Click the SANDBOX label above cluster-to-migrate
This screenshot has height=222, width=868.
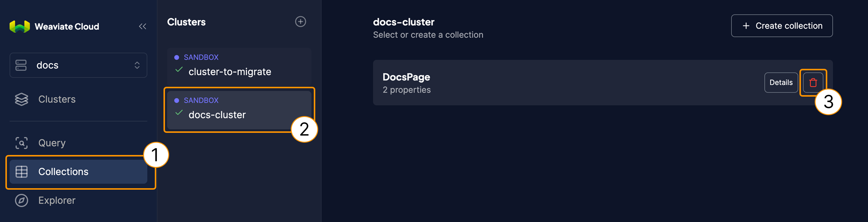[x=201, y=57]
